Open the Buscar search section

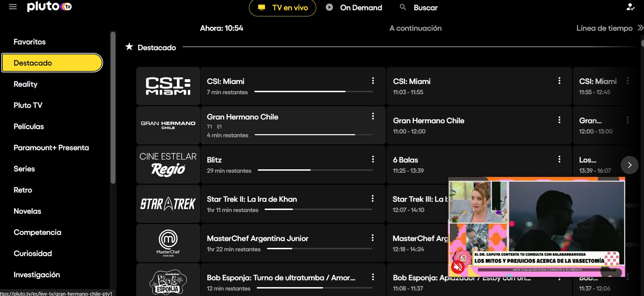(419, 8)
